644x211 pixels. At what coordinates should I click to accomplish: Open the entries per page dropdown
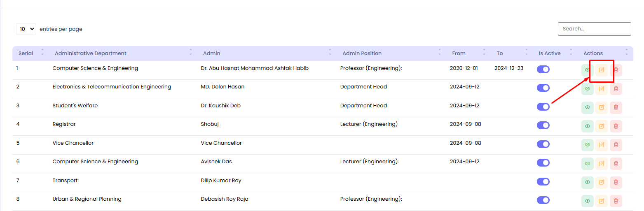coord(26,29)
